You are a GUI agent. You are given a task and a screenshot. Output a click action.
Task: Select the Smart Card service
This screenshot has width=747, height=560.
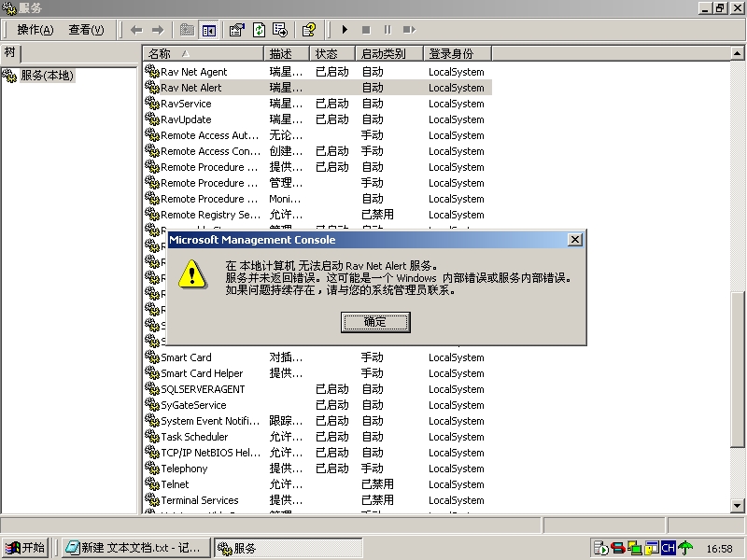tap(186, 357)
